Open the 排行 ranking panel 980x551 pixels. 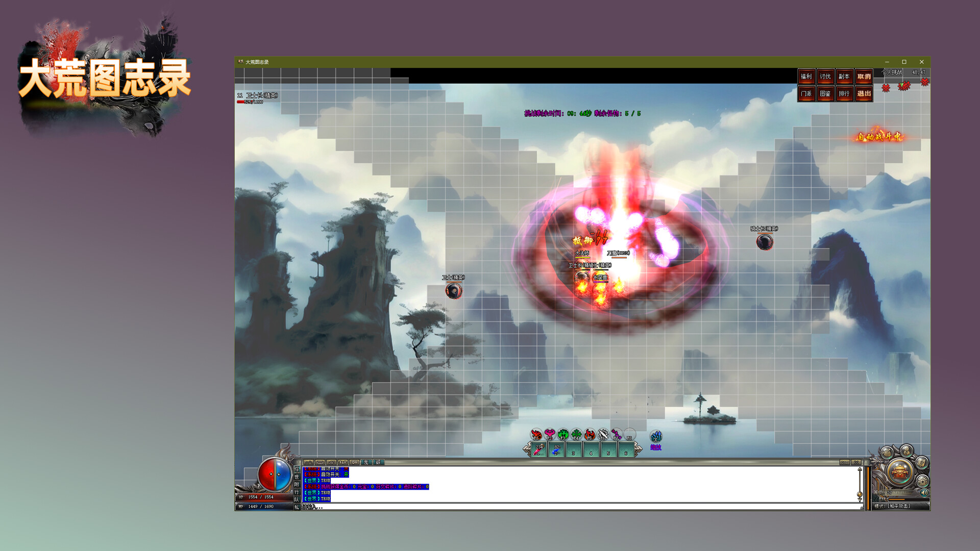(845, 94)
